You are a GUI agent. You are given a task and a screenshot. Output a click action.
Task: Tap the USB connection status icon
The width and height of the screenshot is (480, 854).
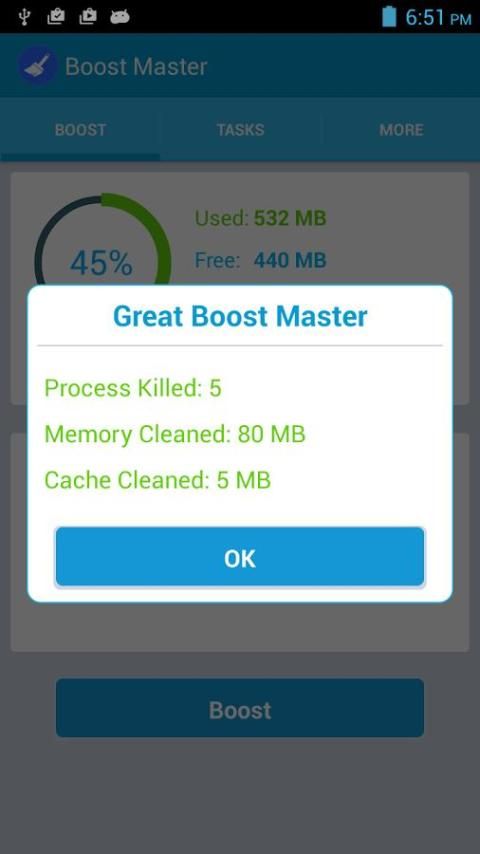(x=23, y=16)
